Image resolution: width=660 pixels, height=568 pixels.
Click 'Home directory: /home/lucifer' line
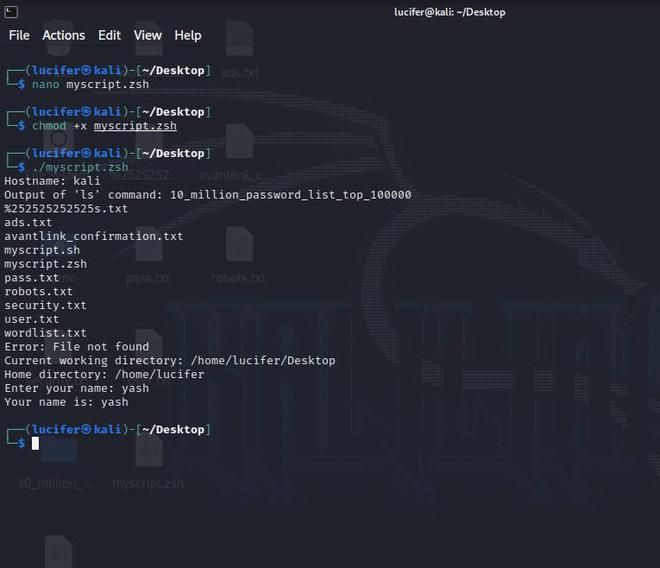(x=104, y=374)
